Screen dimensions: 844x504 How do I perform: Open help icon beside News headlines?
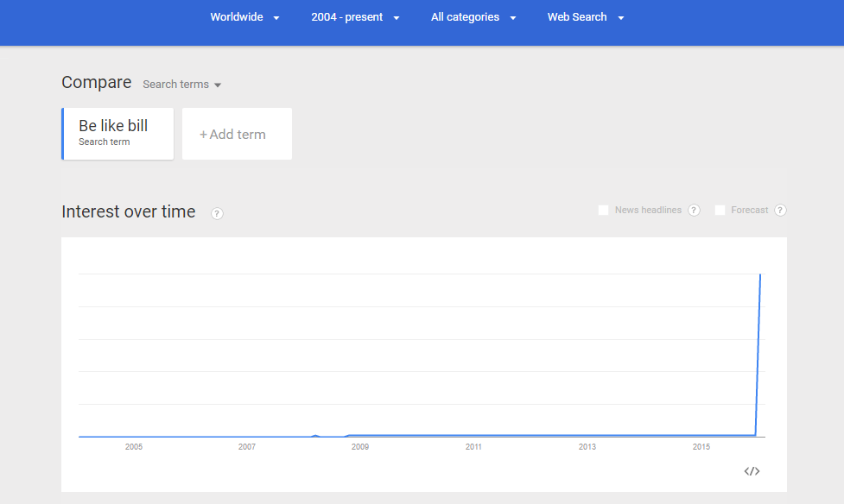point(694,210)
